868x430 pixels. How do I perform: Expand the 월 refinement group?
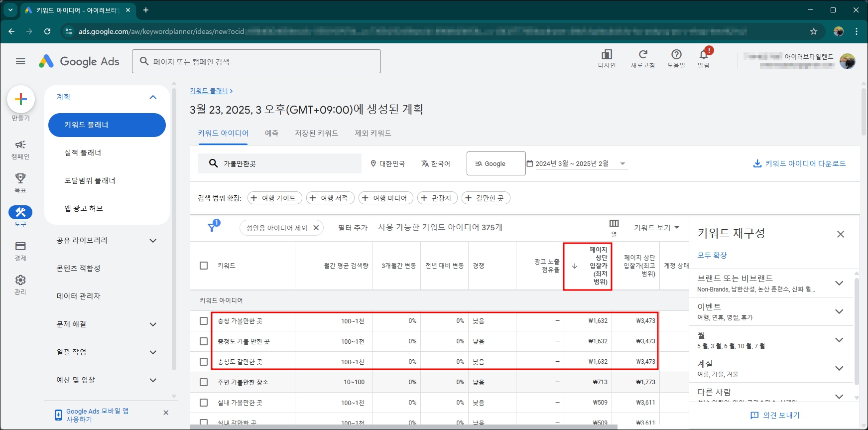[839, 340]
